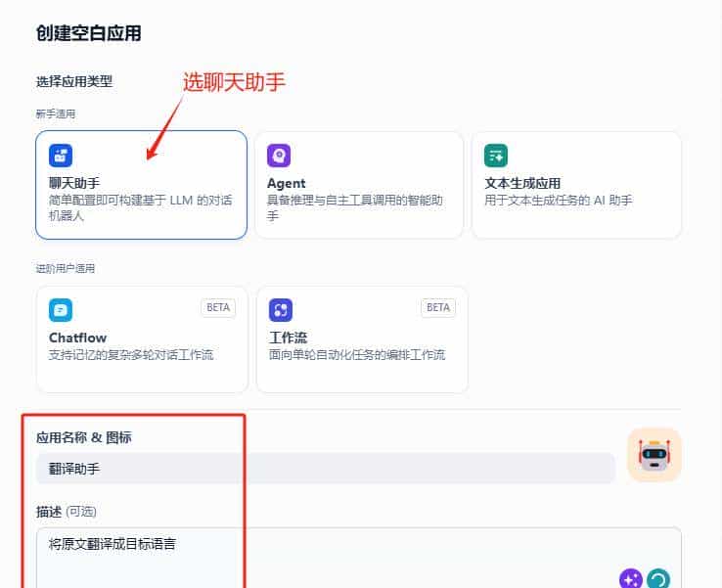Click the purple Agent head icon
Screen dimensions: 722x588
279,156
